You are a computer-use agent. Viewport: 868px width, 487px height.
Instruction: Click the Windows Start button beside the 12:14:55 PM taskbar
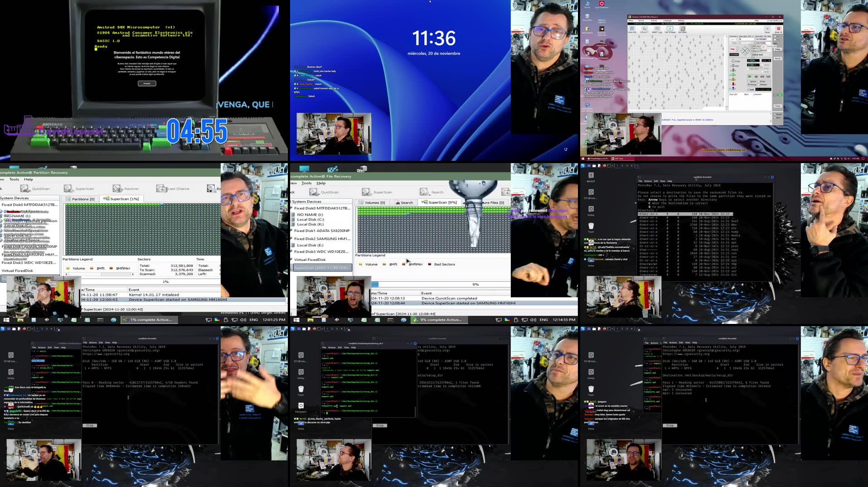point(296,320)
